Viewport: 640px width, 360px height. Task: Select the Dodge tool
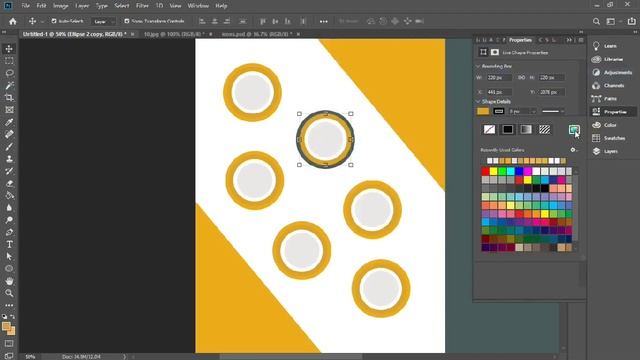click(9, 220)
